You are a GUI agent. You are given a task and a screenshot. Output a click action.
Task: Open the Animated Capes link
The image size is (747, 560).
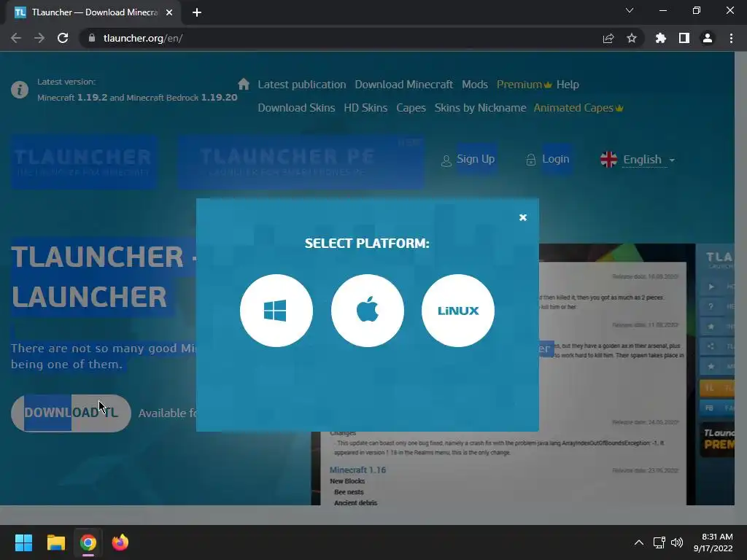click(578, 108)
